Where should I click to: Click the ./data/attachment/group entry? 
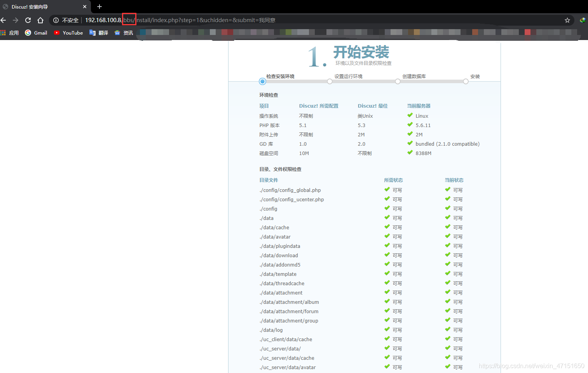pos(289,321)
